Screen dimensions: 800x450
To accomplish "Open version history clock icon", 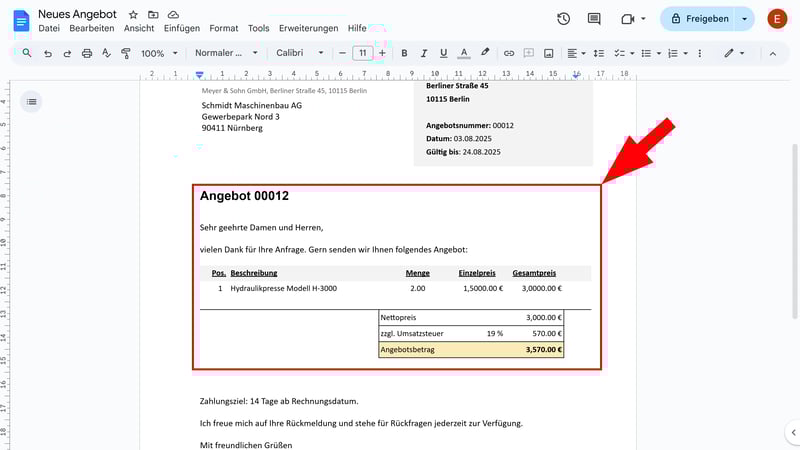I will coord(564,19).
